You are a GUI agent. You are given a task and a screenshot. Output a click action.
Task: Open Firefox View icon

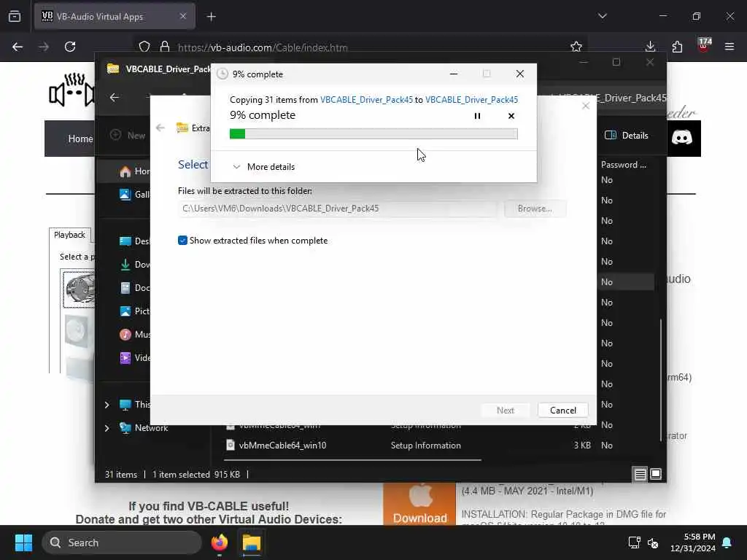[15, 17]
